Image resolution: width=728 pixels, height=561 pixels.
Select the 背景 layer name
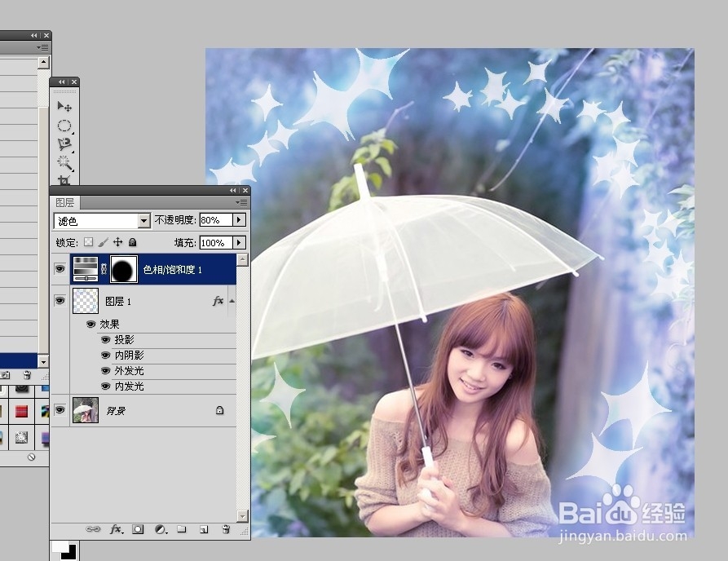[x=116, y=410]
